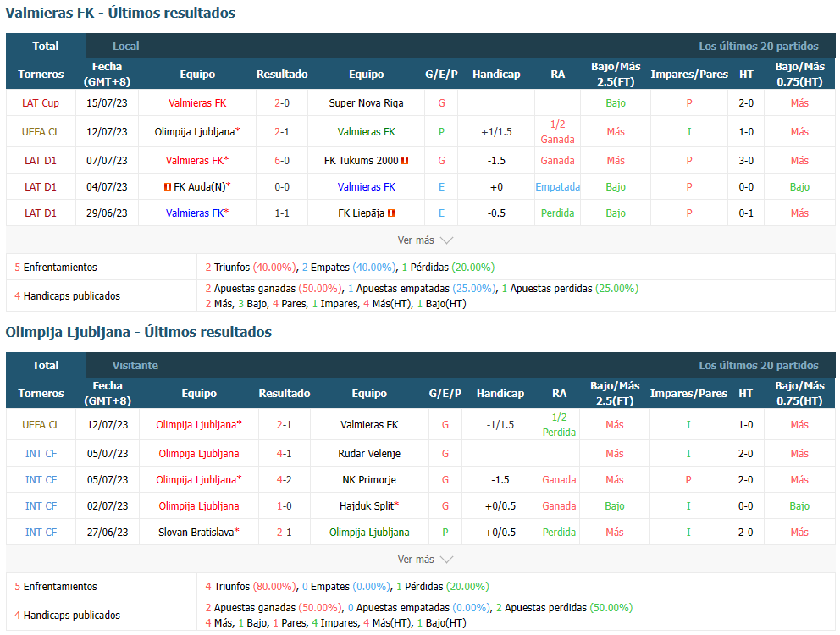Switch to the Visitante tab
The width and height of the screenshot is (840, 635).
coord(135,366)
